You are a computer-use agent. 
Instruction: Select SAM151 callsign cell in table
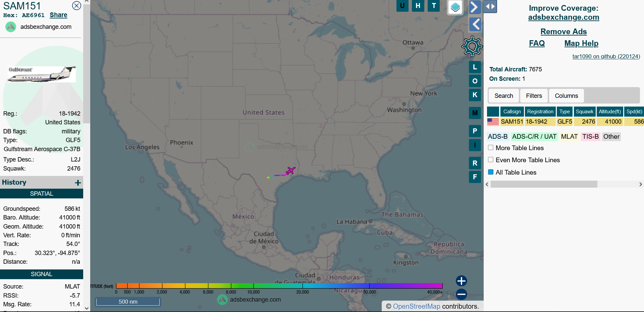(x=512, y=122)
